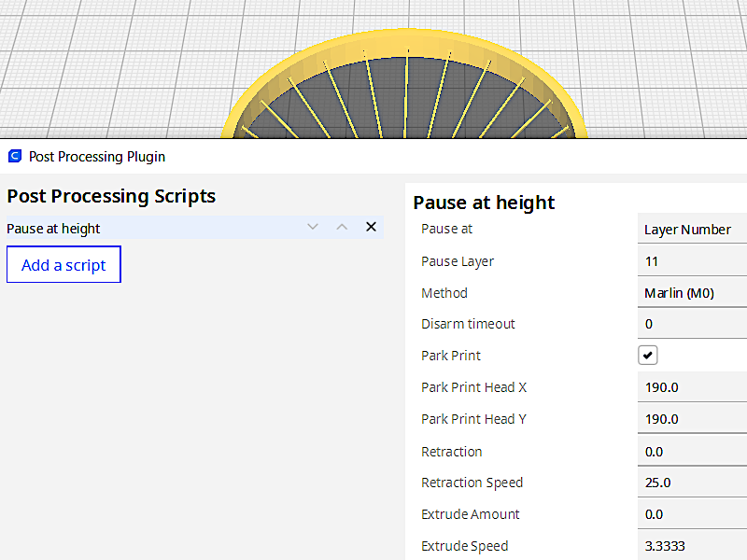Click the Pause at setting label

(x=446, y=229)
